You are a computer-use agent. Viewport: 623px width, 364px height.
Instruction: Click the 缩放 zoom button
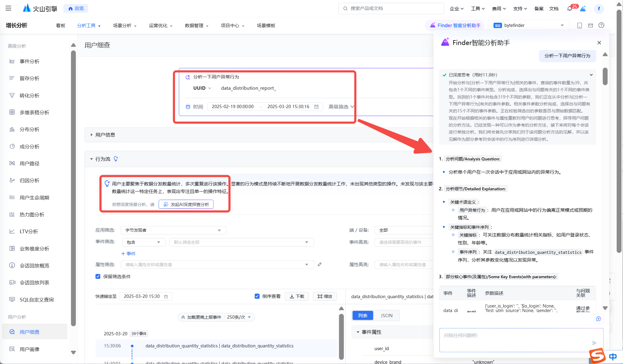[325, 296]
